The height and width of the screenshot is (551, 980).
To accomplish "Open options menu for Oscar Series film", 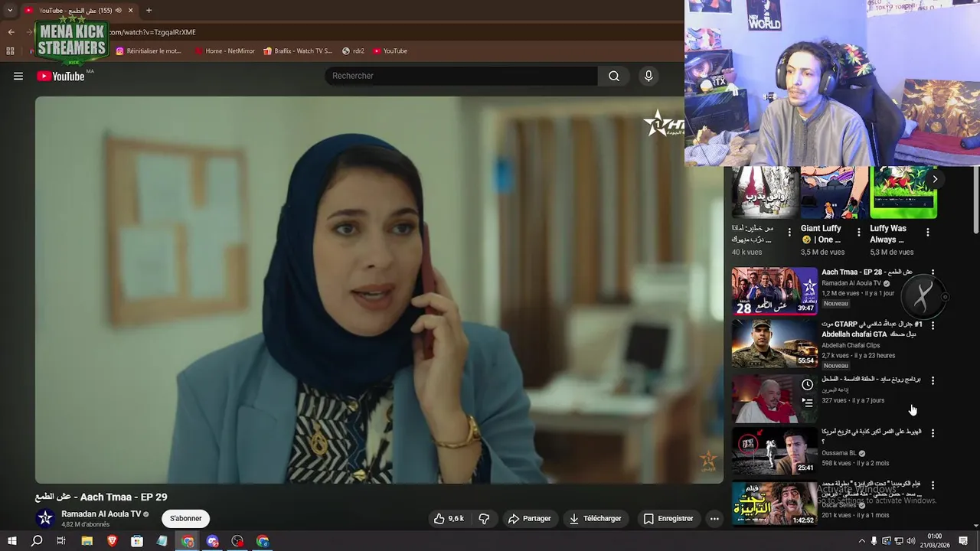I will pos(933,485).
